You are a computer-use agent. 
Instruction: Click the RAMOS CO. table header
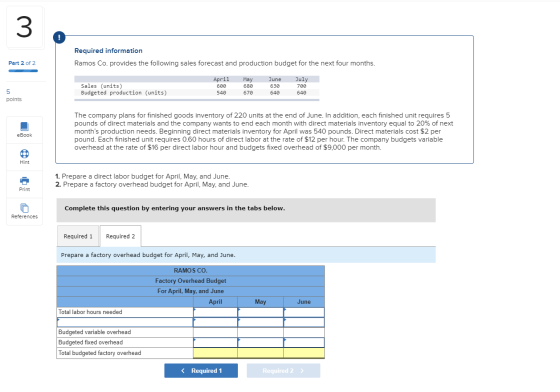coord(190,270)
